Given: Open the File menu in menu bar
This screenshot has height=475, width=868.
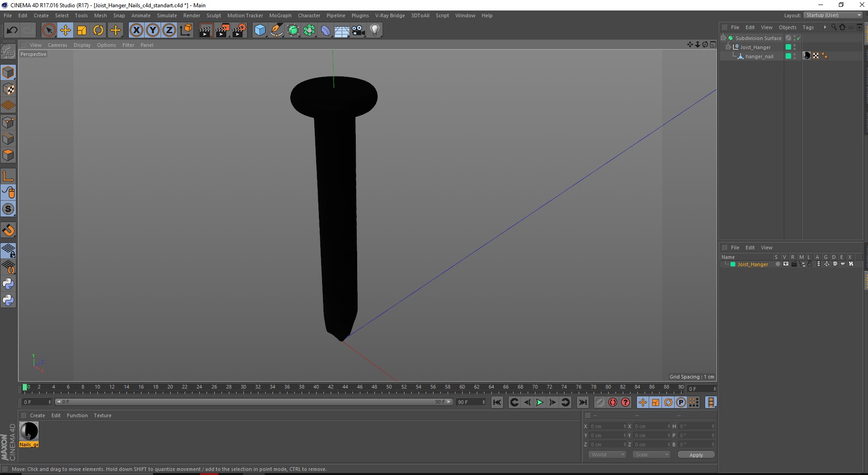Looking at the screenshot, I should 8,15.
